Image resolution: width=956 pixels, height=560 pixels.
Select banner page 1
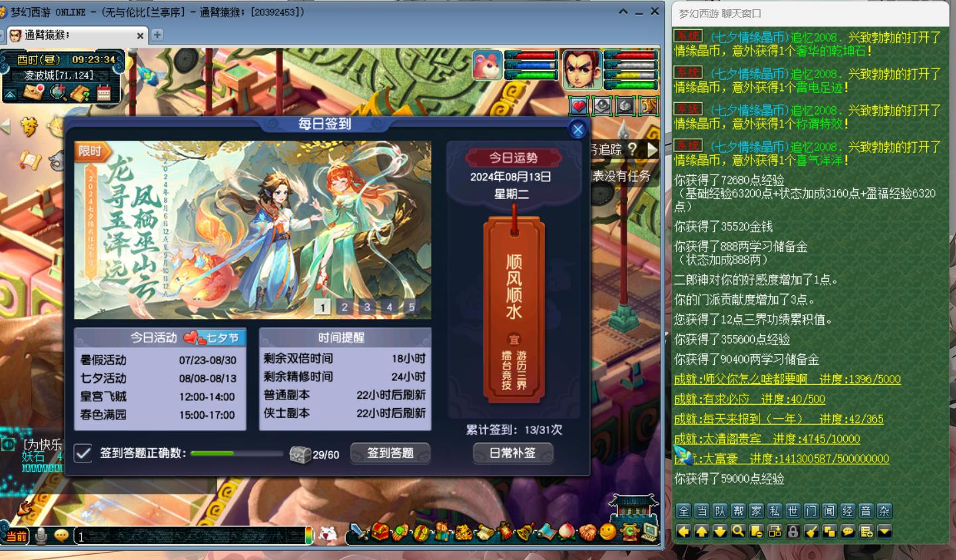pos(323,307)
